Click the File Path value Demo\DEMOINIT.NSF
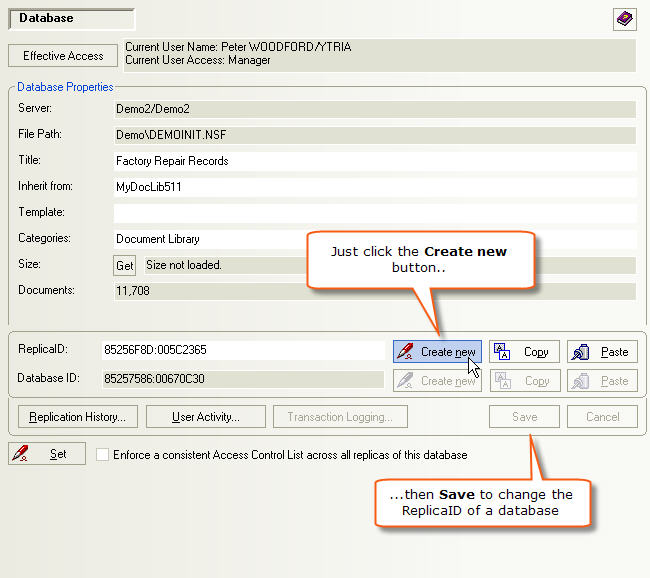650x578 pixels. tap(375, 135)
